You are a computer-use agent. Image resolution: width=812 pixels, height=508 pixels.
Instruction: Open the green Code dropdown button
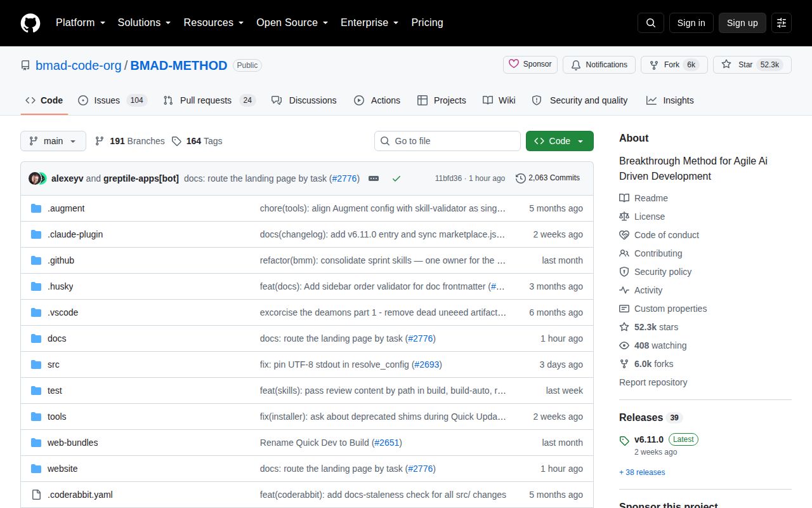click(560, 141)
